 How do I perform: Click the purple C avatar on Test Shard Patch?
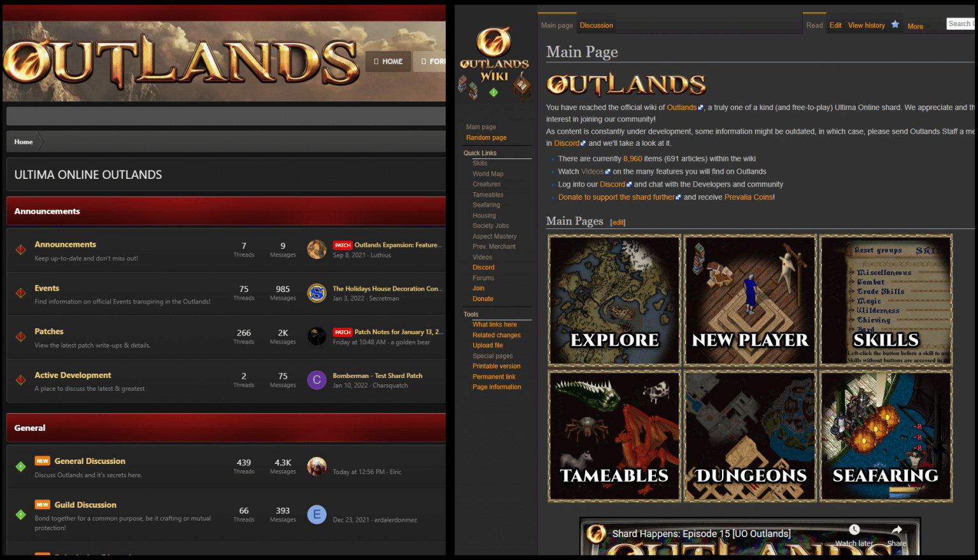(x=316, y=380)
